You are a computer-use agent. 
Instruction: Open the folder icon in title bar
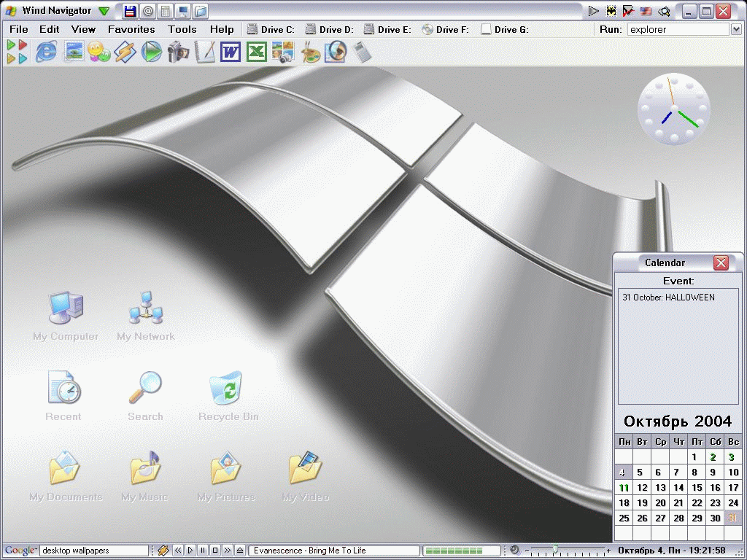click(x=201, y=10)
